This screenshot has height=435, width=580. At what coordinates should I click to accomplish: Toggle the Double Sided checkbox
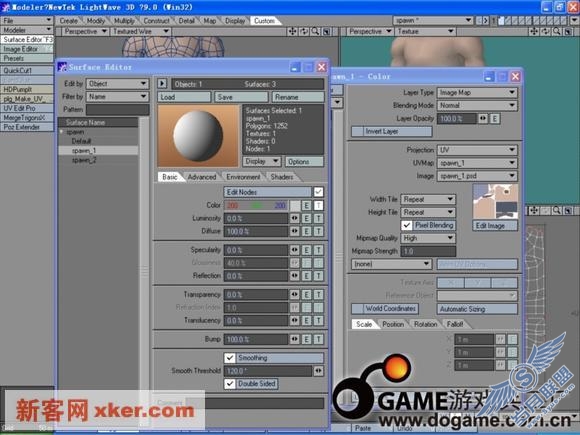(x=230, y=384)
